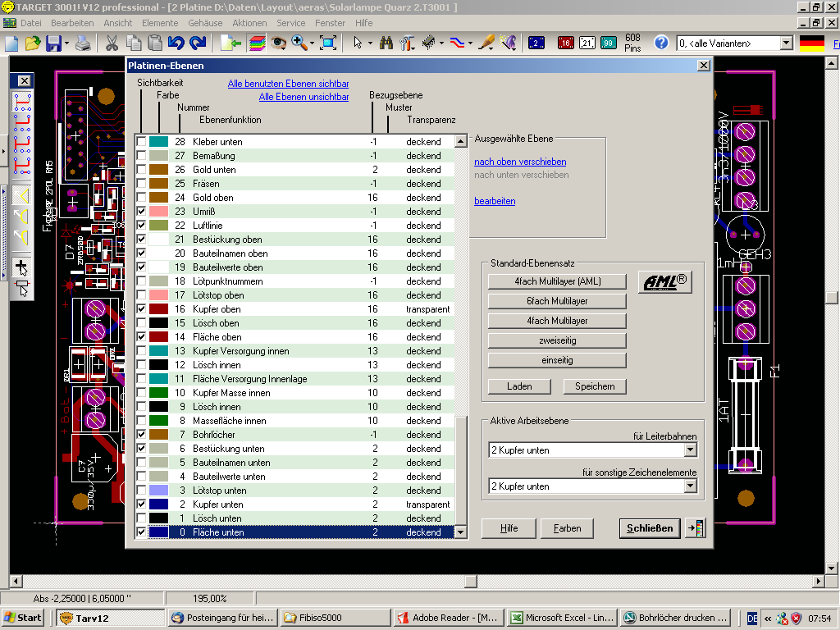Click the new document icon
840x630 pixels.
coord(11,43)
